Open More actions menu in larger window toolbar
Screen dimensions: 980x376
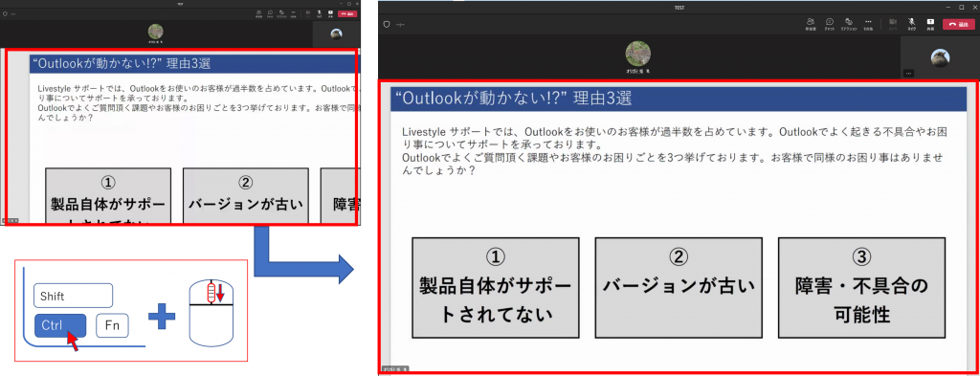867,24
